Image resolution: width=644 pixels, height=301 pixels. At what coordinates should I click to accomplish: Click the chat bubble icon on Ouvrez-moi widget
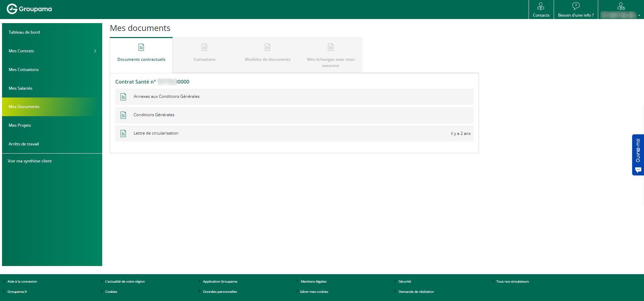(638, 170)
